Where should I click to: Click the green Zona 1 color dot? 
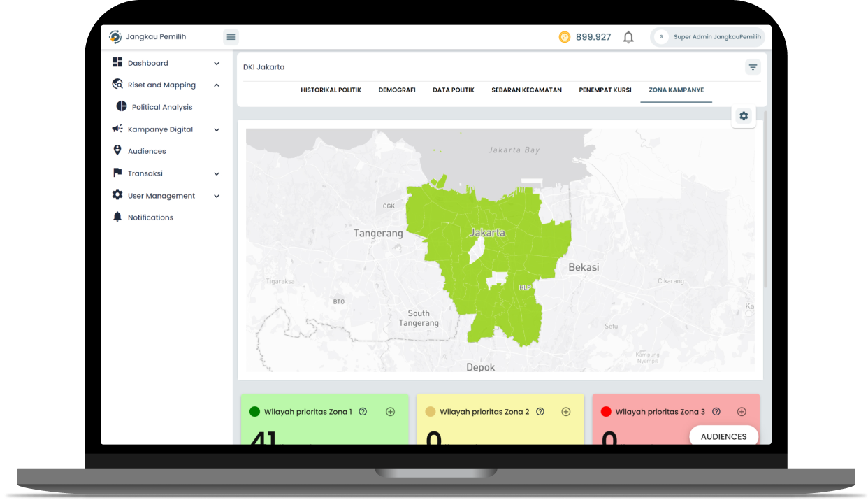point(254,412)
